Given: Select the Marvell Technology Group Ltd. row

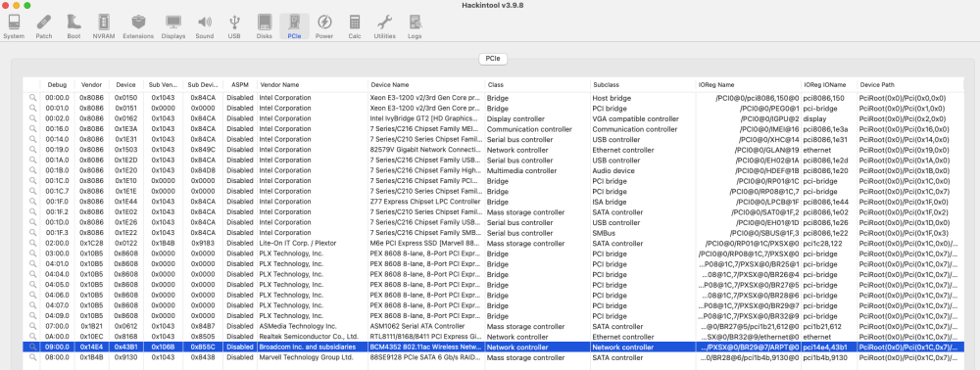Looking at the screenshot, I should [x=493, y=357].
